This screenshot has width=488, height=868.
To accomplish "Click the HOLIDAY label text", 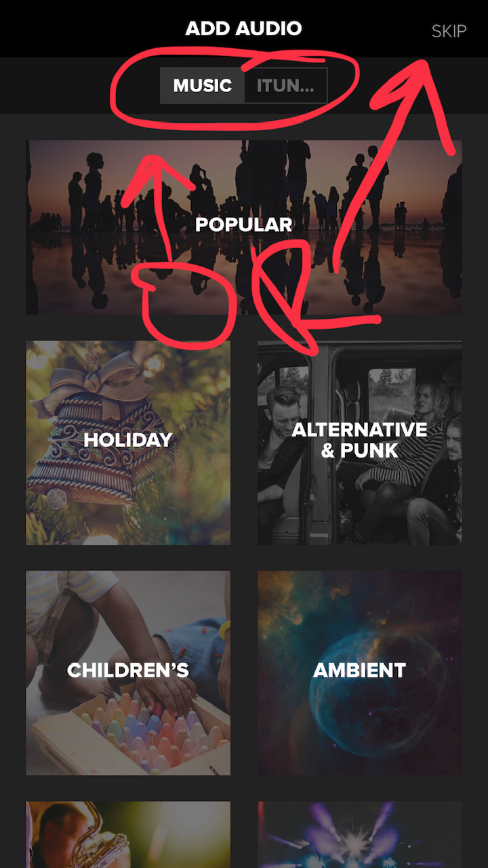I will click(128, 439).
